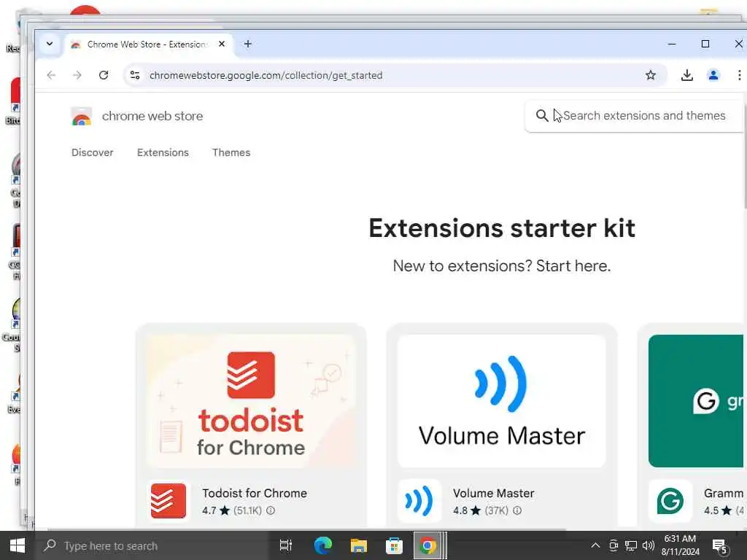Open the Todoist for Chrome banner image
The image size is (747, 560).
click(251, 401)
